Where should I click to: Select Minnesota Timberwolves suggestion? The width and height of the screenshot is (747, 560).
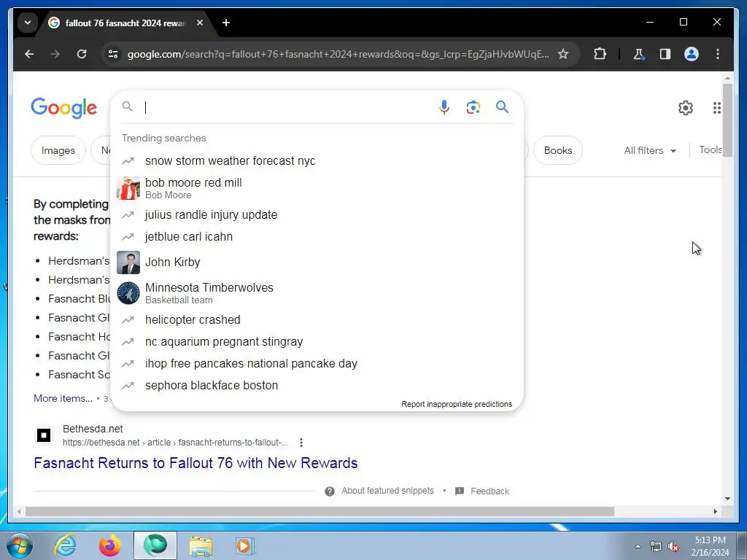(x=317, y=293)
